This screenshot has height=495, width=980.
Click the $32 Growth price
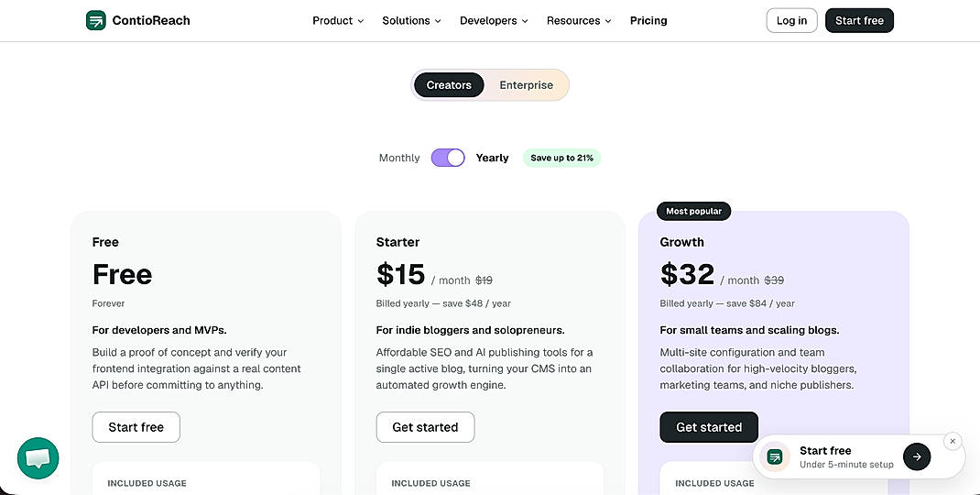(688, 275)
